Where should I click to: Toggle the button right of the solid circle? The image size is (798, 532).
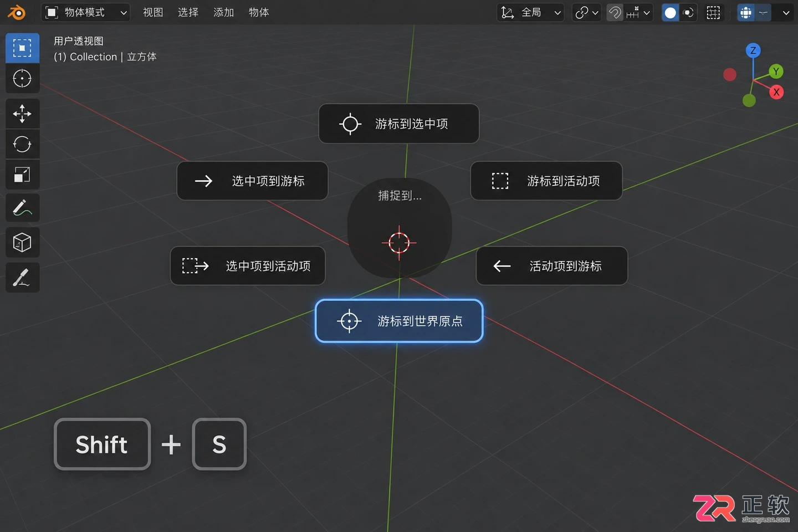click(x=688, y=13)
